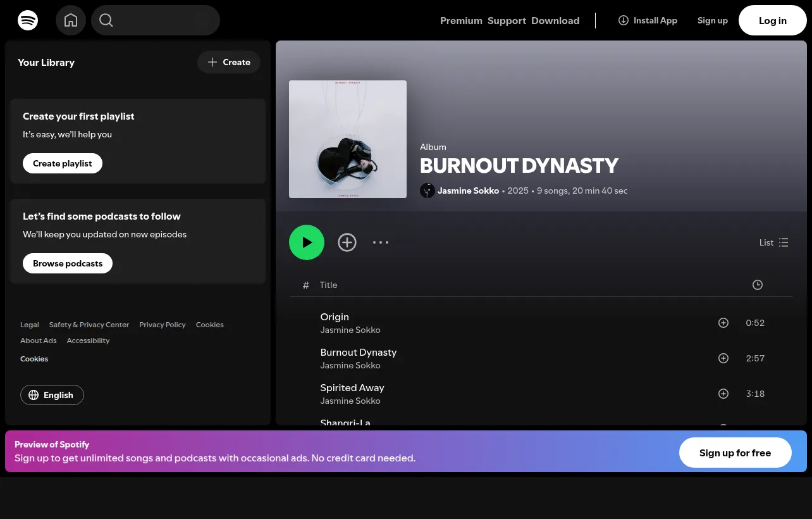Open the Support page
This screenshot has width=812, height=519.
507,21
